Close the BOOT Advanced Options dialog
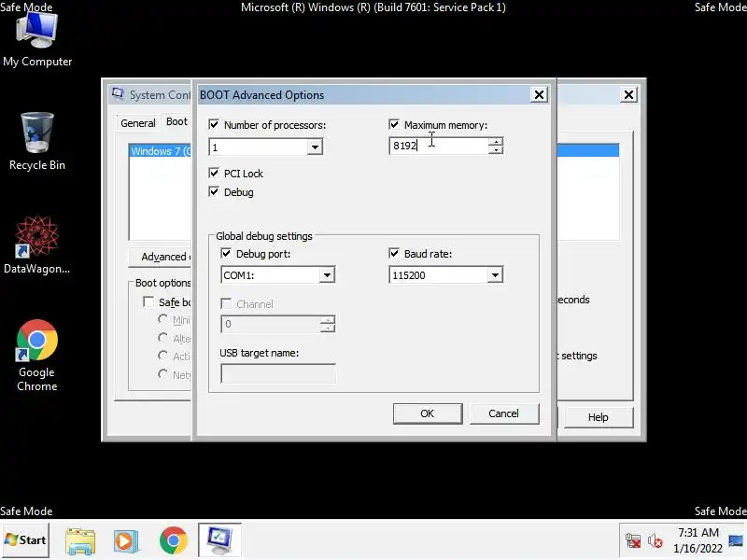Viewport: 747px width, 560px height. pos(539,95)
